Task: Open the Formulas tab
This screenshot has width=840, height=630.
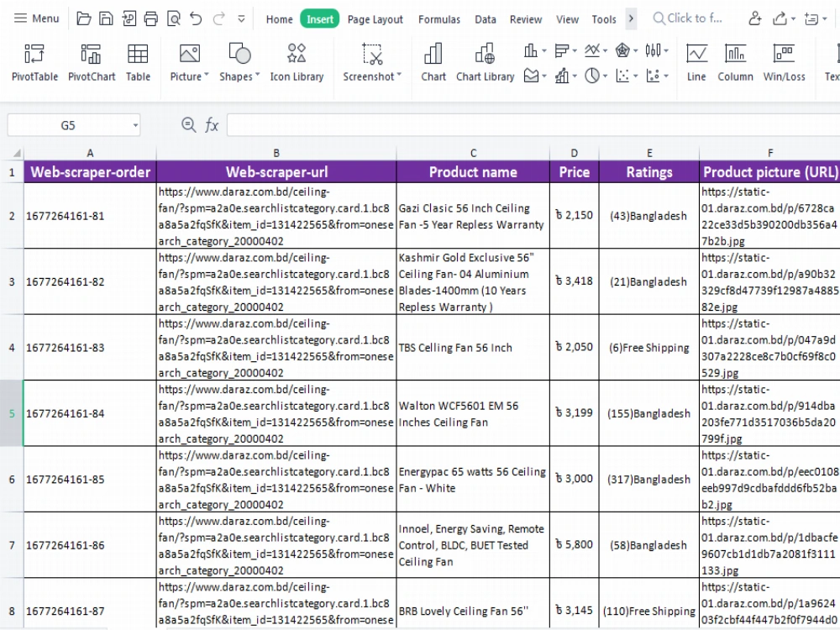Action: point(439,19)
